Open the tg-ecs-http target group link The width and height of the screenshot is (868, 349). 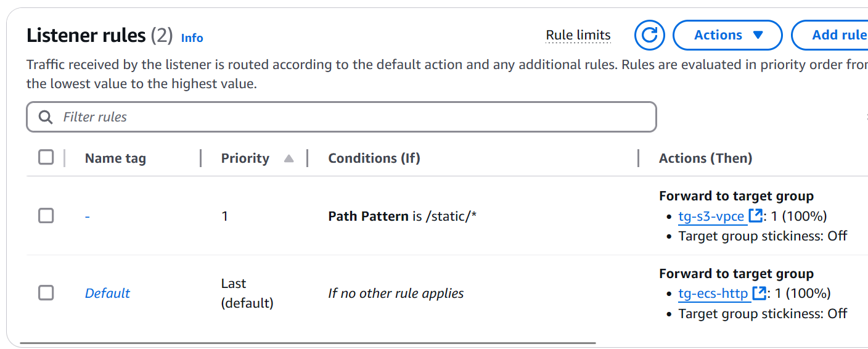pos(713,293)
